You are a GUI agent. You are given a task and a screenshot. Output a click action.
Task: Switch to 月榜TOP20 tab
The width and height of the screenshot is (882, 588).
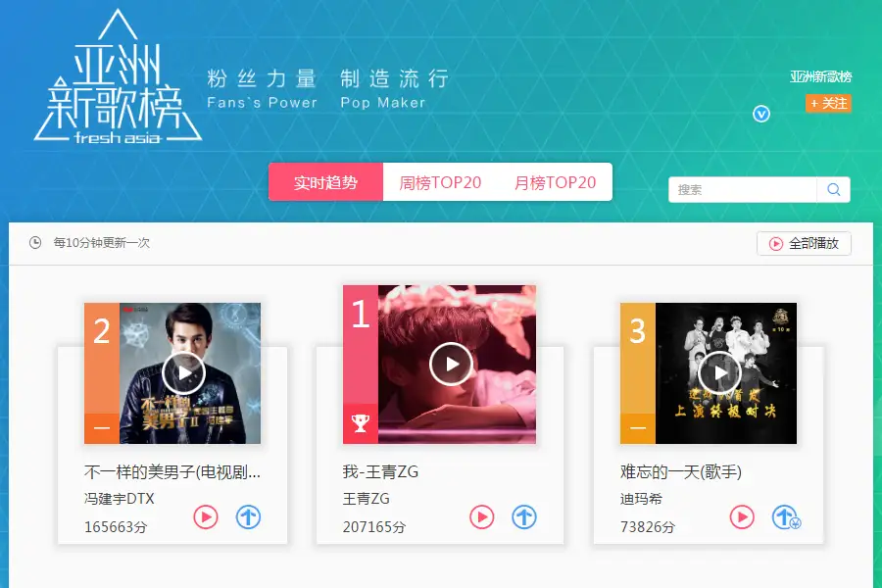click(x=556, y=182)
